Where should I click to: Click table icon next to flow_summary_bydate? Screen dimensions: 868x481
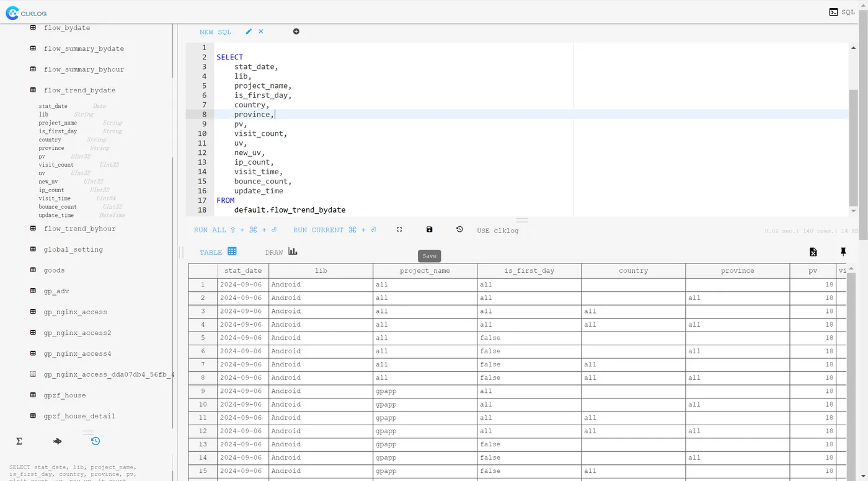[33, 48]
